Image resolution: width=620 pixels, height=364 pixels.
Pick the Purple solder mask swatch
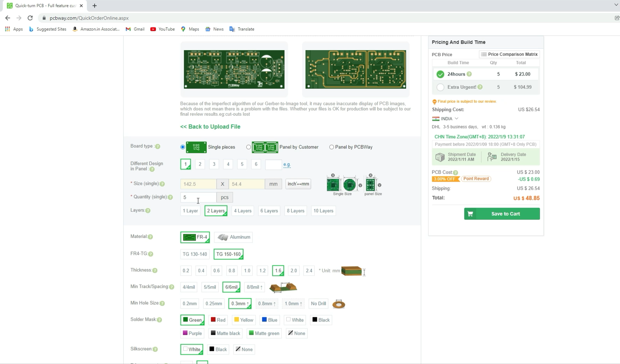(x=192, y=333)
